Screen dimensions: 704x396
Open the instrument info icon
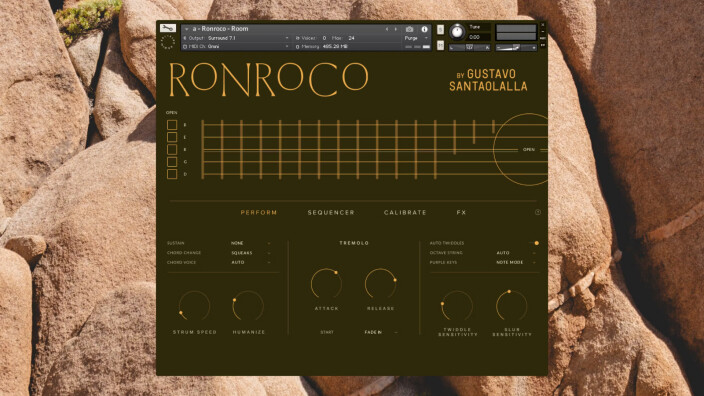coord(424,29)
